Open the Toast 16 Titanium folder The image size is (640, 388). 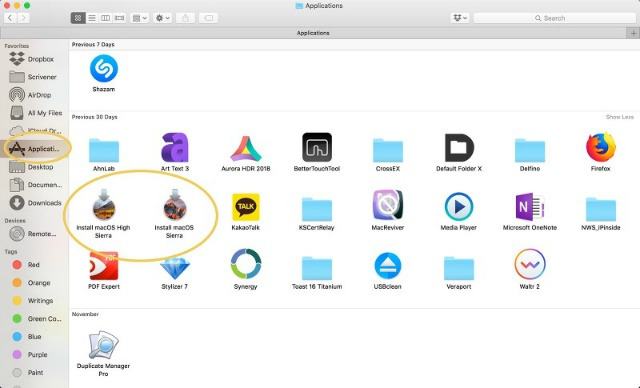(317, 268)
